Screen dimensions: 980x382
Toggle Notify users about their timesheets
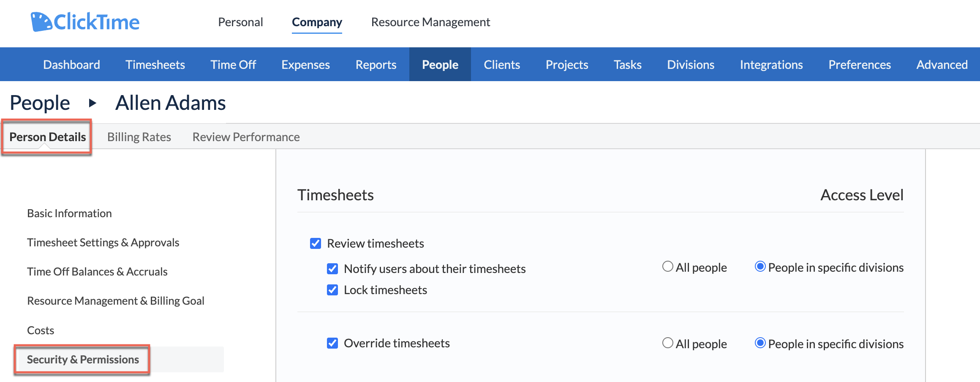click(x=332, y=269)
